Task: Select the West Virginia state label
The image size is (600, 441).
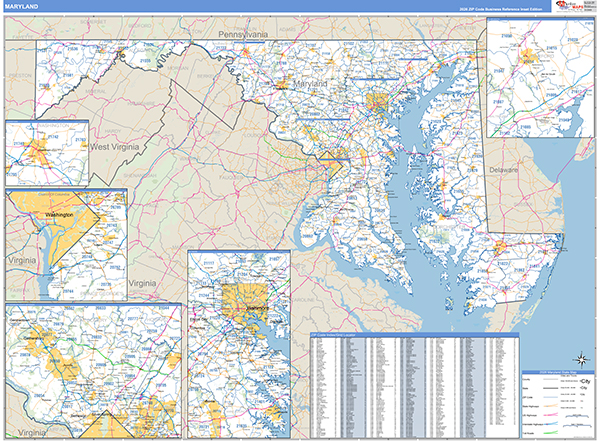Action: 115,147
